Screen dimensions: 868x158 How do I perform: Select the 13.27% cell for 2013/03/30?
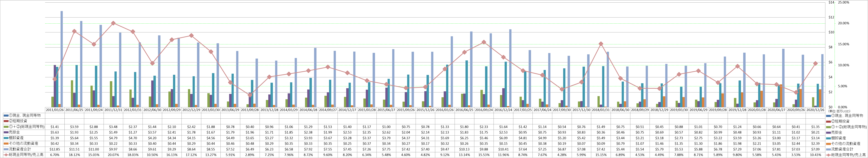211,155
